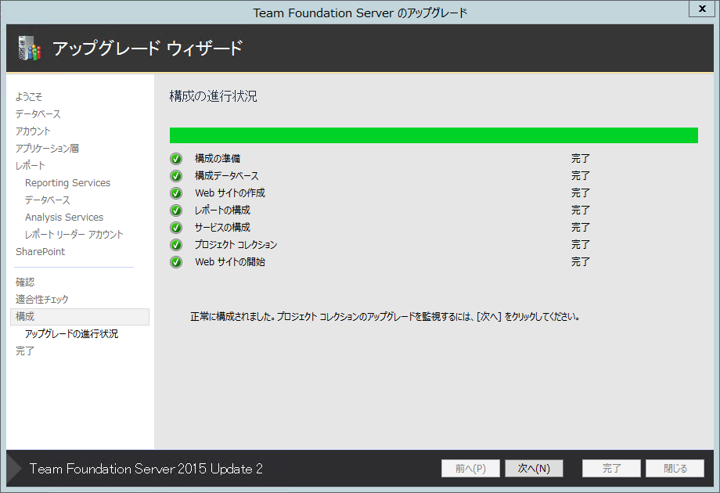Image resolution: width=720 pixels, height=493 pixels.
Task: Click the 完了 button at the bottom
Action: pos(612,469)
